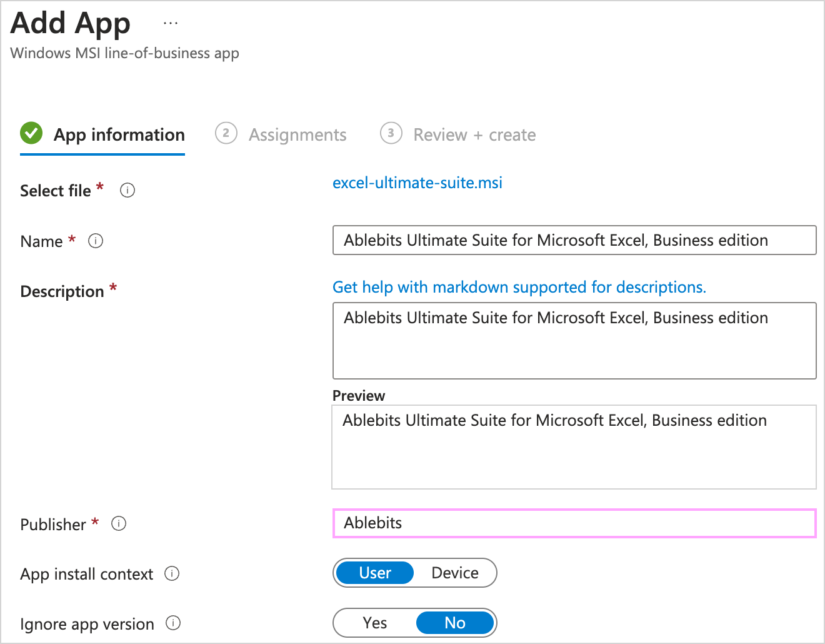The image size is (825, 644).
Task: Go to the Assignments tab
Action: [x=281, y=135]
